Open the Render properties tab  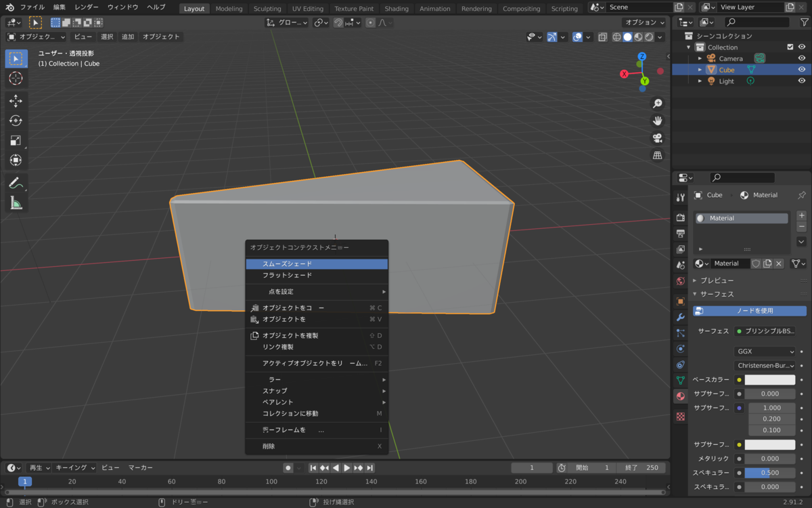point(681,217)
